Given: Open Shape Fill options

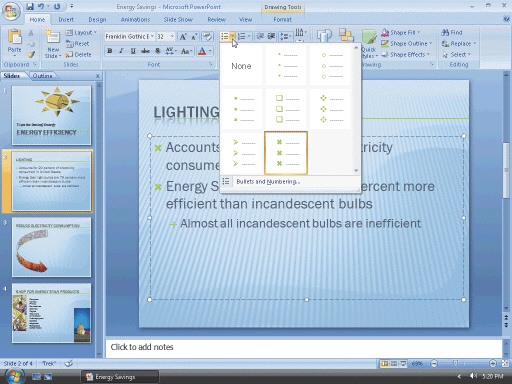Looking at the screenshot, I should point(401,32).
